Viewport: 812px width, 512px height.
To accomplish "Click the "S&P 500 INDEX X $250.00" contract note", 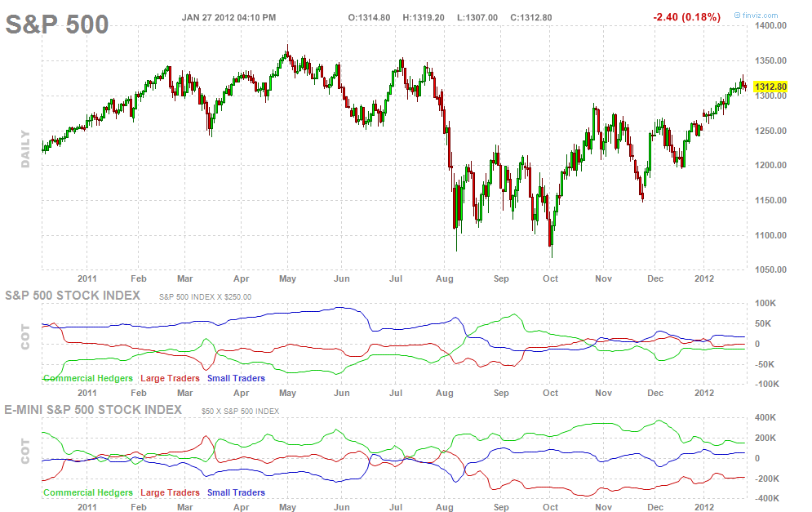I will point(205,297).
